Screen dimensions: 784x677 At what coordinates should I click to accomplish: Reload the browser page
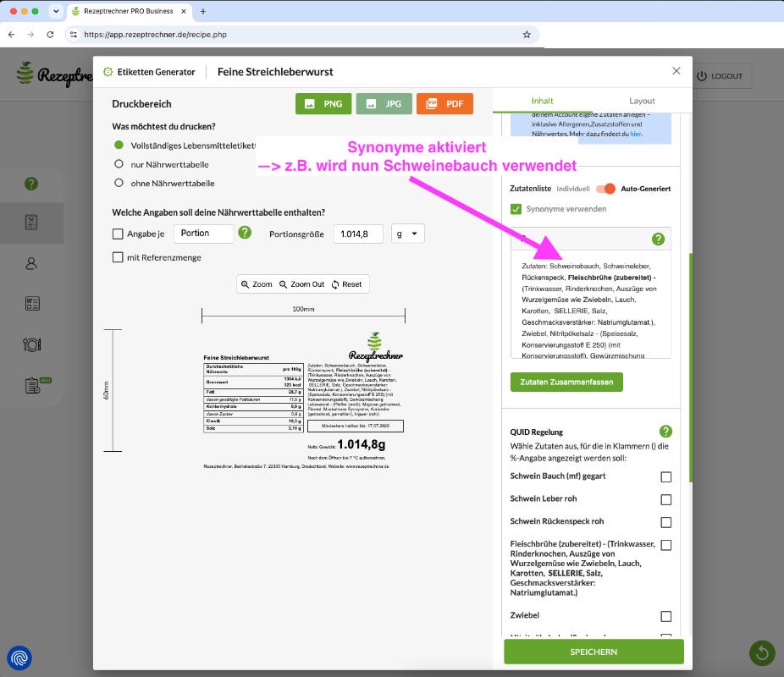tap(50, 35)
